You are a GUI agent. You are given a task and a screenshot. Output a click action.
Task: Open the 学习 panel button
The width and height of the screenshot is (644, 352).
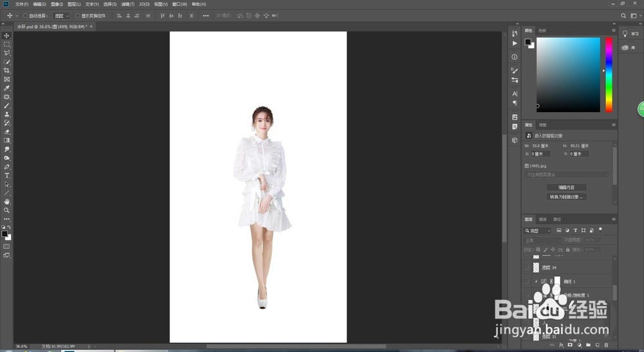630,34
